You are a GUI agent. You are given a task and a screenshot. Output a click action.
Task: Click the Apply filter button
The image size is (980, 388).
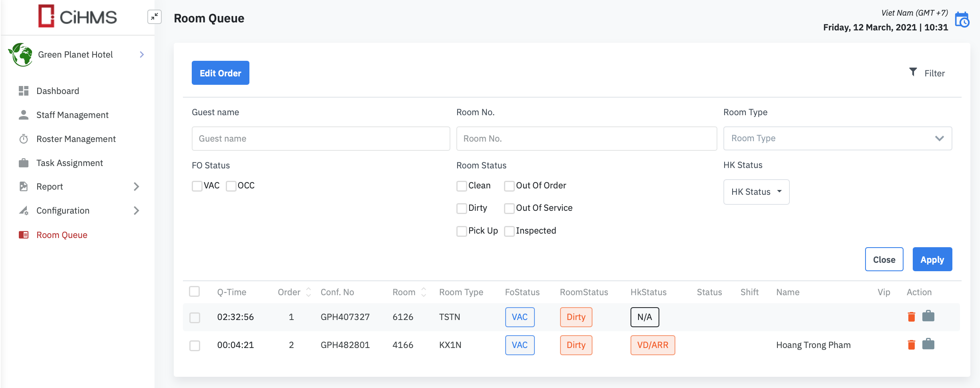[x=932, y=260]
